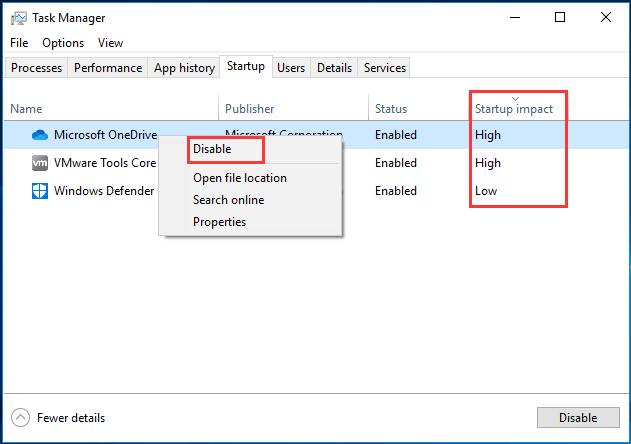The image size is (631, 444).
Task: Switch to the Processes tab
Action: pos(37,68)
